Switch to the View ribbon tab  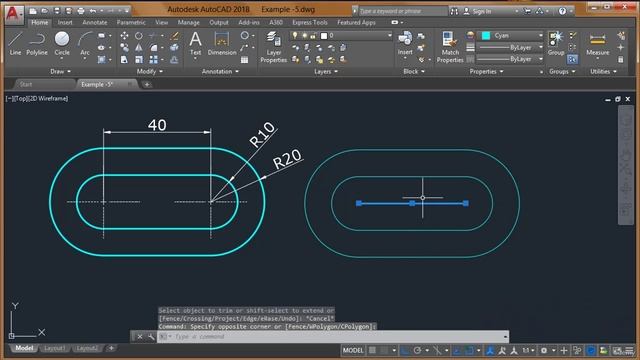(161, 22)
